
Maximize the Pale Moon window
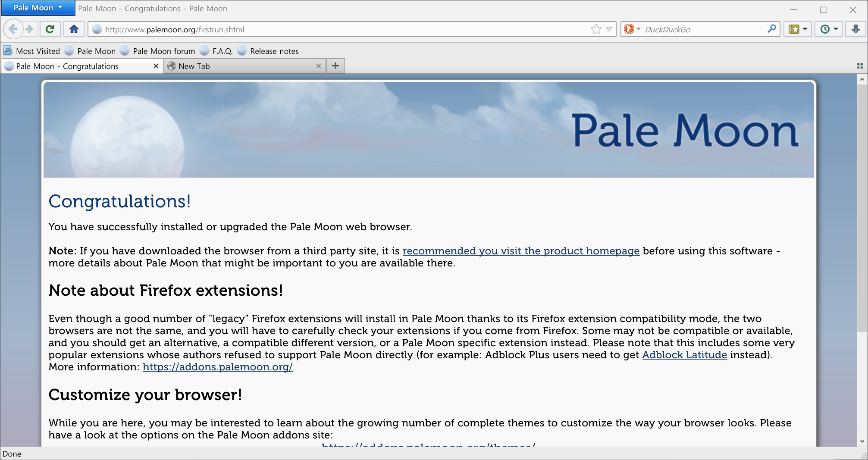pos(823,9)
